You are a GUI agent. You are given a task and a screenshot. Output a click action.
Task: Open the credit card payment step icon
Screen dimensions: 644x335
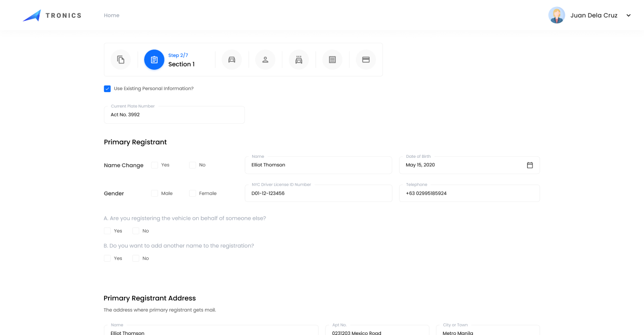[366, 60]
